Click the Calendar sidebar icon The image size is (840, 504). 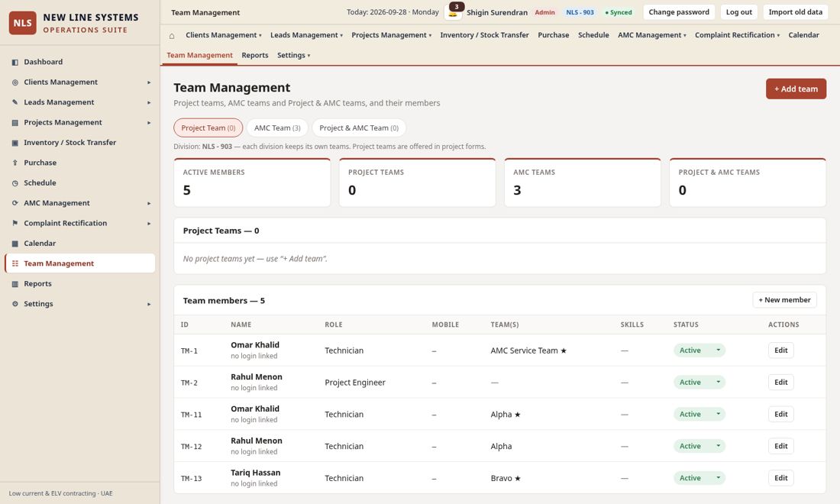click(x=15, y=244)
